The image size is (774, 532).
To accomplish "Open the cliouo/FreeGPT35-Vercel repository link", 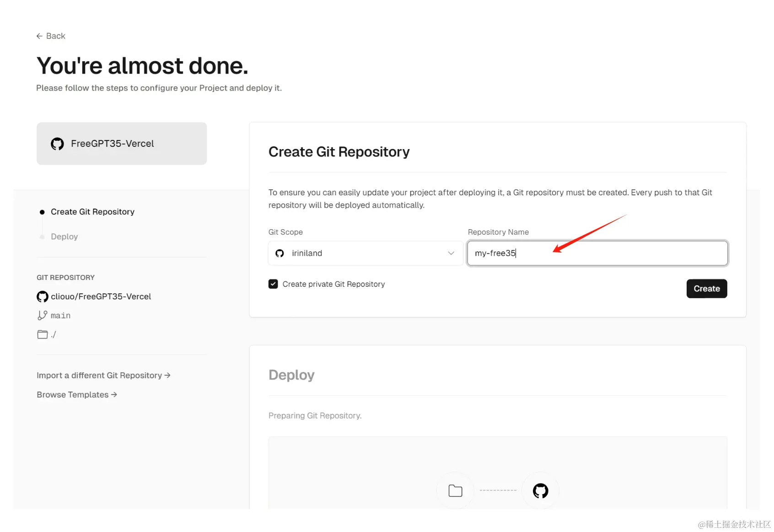I will click(101, 296).
